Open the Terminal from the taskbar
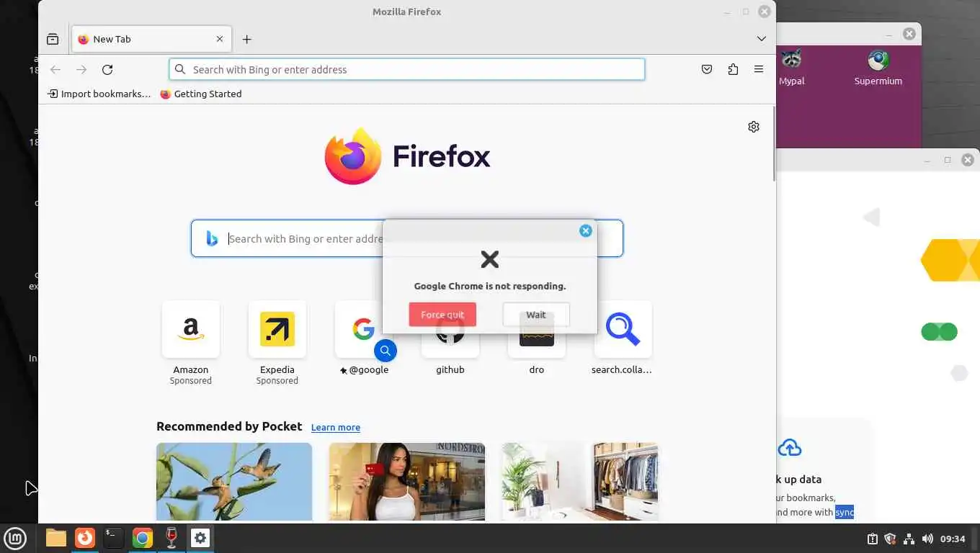 (114, 538)
